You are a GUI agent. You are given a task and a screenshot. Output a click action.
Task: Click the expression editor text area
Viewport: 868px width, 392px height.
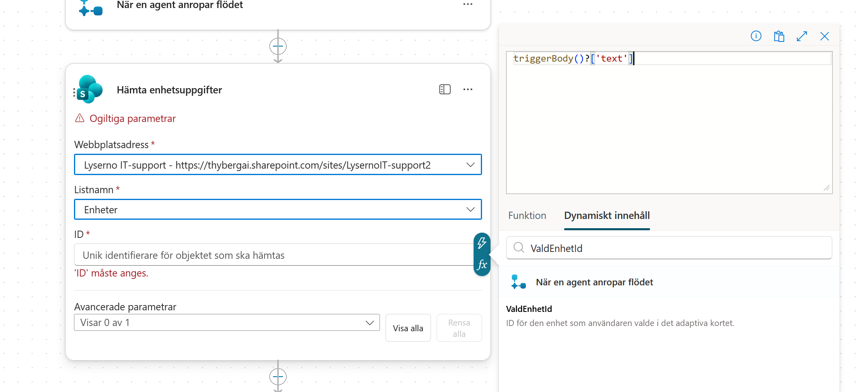(x=669, y=122)
